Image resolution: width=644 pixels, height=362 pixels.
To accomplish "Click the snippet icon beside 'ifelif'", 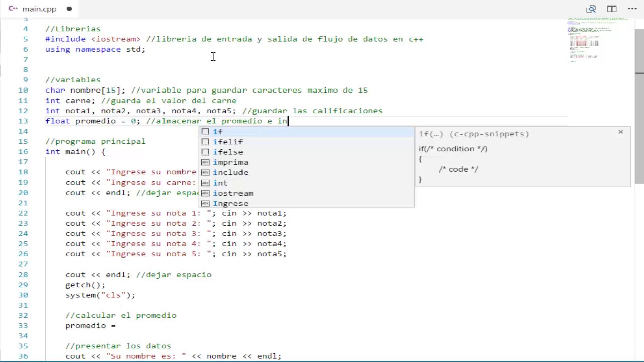I will pos(205,142).
